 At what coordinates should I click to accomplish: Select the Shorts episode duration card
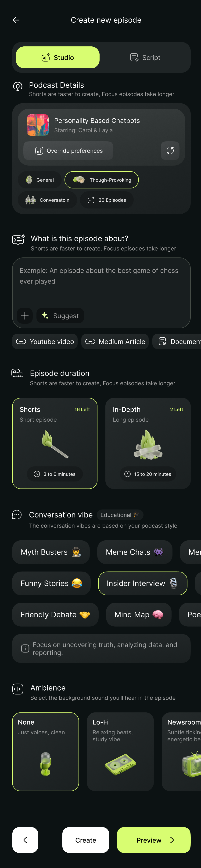[x=55, y=443]
